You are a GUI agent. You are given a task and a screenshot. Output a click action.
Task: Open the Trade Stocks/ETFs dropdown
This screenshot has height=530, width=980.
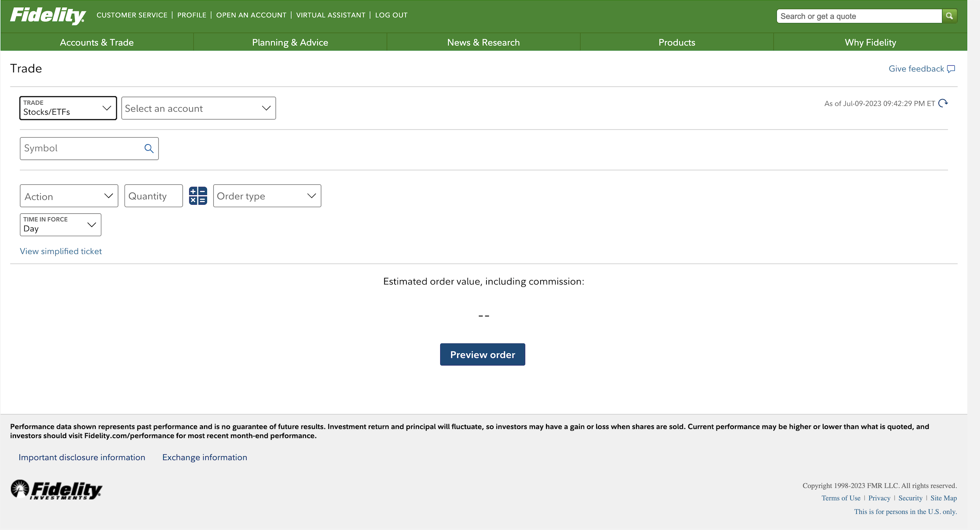(x=68, y=108)
